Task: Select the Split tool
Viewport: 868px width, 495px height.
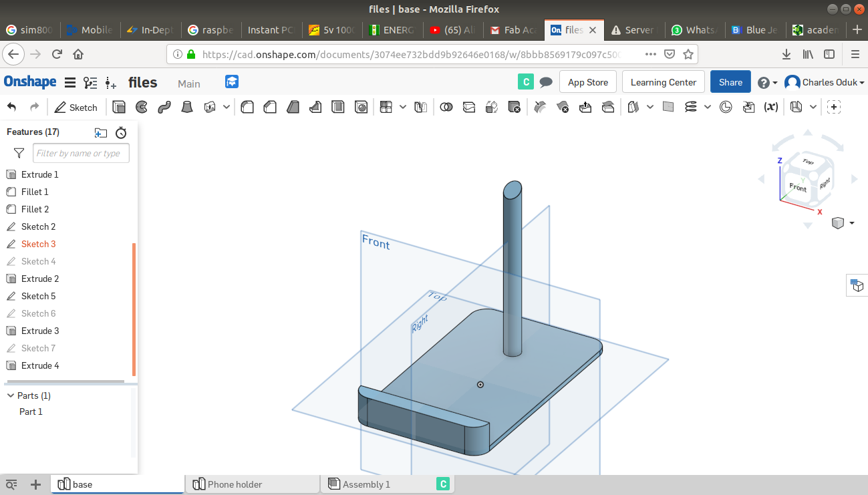Action: pos(469,107)
